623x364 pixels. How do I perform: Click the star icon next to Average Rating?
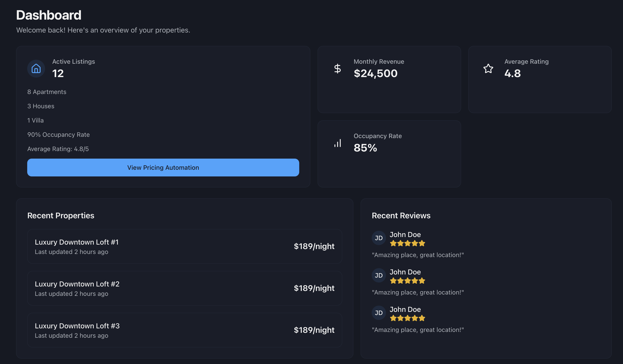[488, 68]
